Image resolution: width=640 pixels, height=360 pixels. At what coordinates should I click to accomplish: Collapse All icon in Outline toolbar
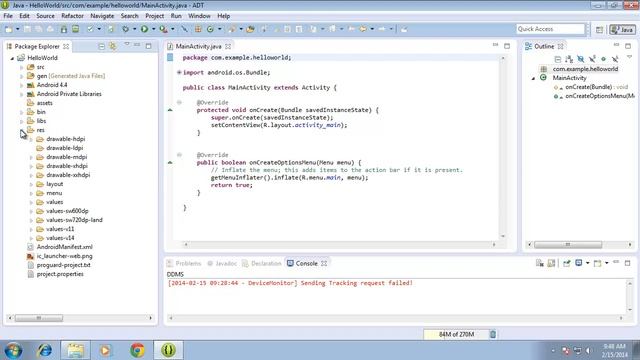coord(558,59)
